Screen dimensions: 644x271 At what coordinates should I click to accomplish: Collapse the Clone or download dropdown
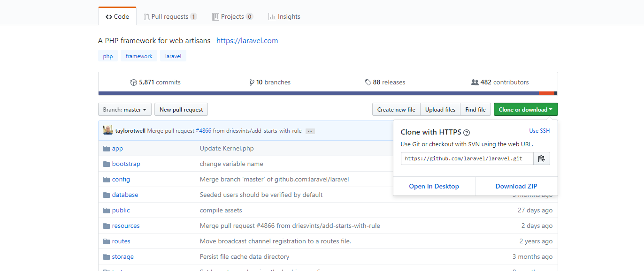tap(526, 110)
